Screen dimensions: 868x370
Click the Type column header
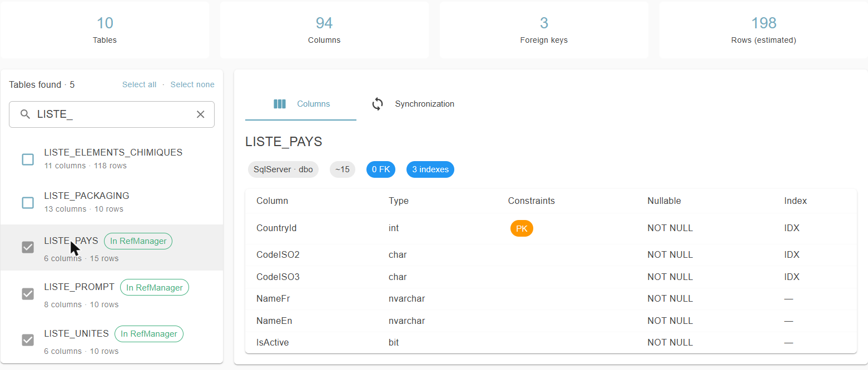coord(399,201)
